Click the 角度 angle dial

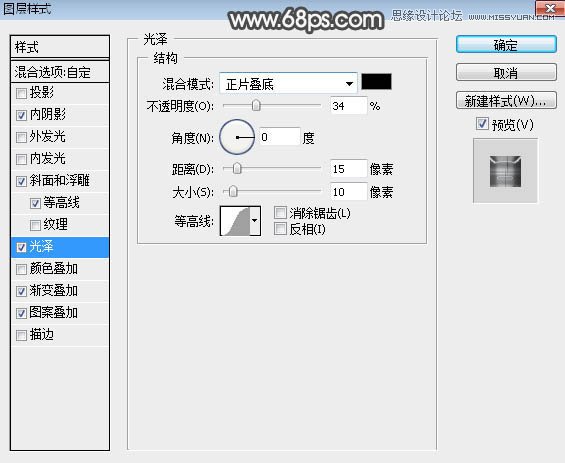tap(237, 137)
